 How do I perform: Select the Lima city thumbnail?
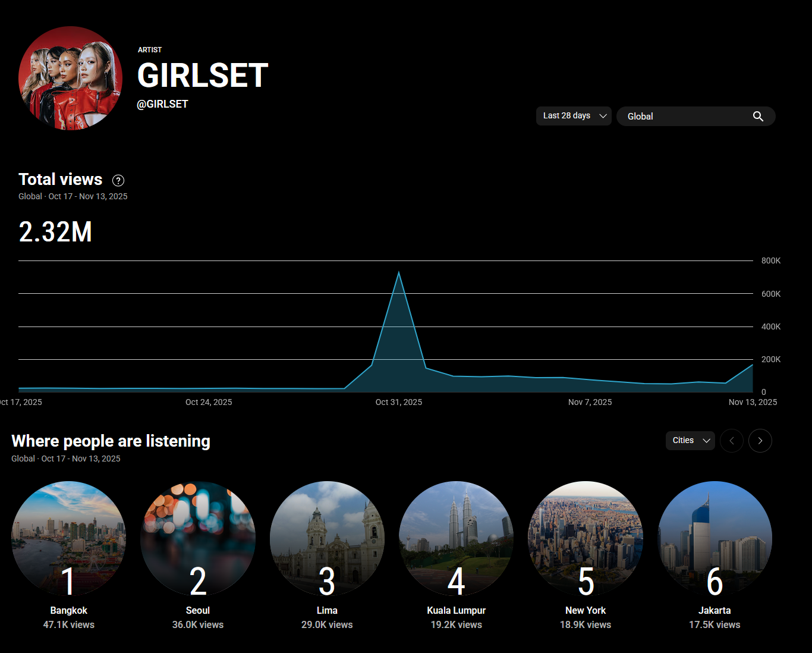[327, 538]
